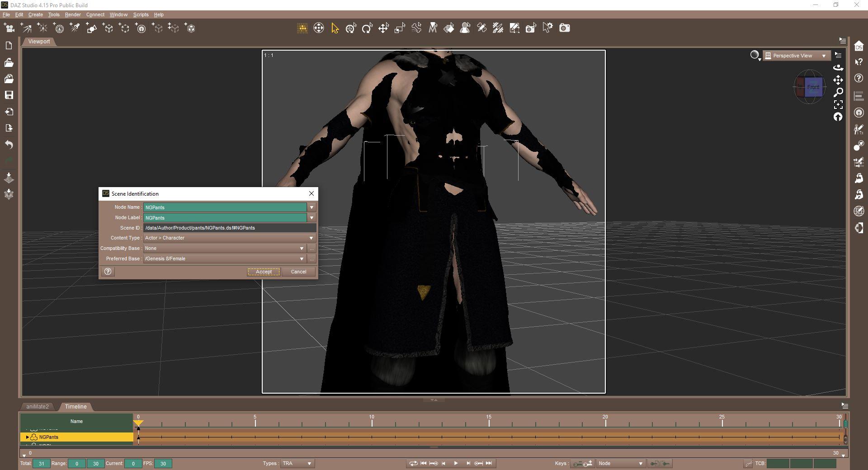Click the FPS value field
The image size is (868, 470).
coord(163,463)
